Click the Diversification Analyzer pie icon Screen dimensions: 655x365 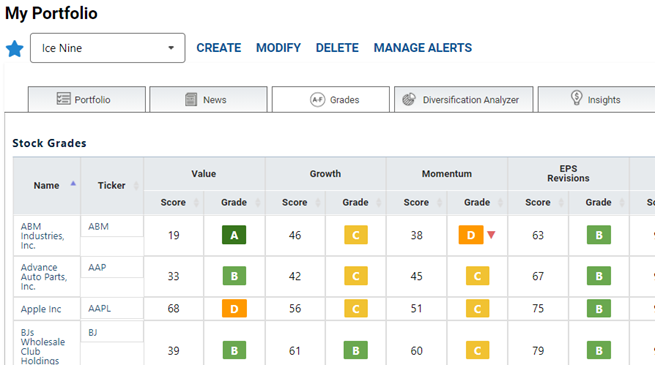click(409, 99)
